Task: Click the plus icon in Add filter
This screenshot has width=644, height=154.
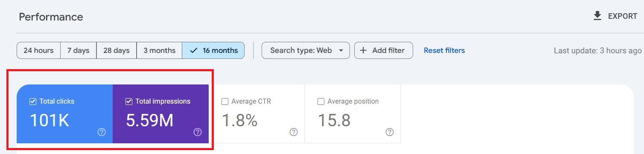Action: tap(363, 50)
